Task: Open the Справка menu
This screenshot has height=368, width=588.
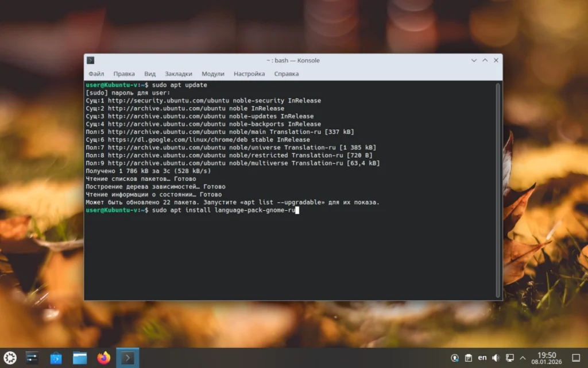Action: tap(287, 74)
